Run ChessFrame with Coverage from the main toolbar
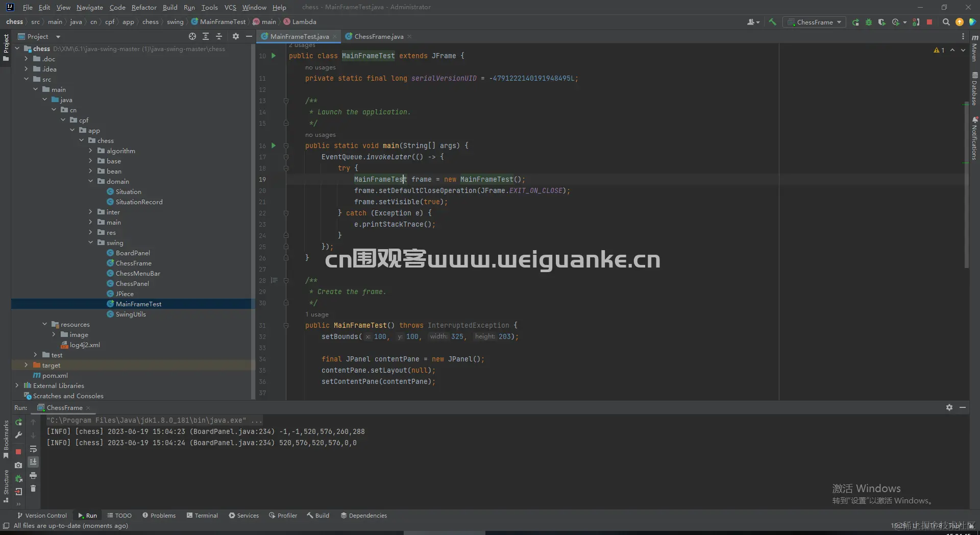980x535 pixels. (x=881, y=22)
